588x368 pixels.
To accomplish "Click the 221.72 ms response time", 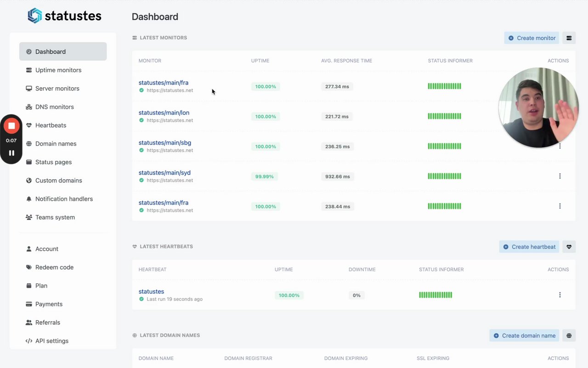I will tap(337, 116).
